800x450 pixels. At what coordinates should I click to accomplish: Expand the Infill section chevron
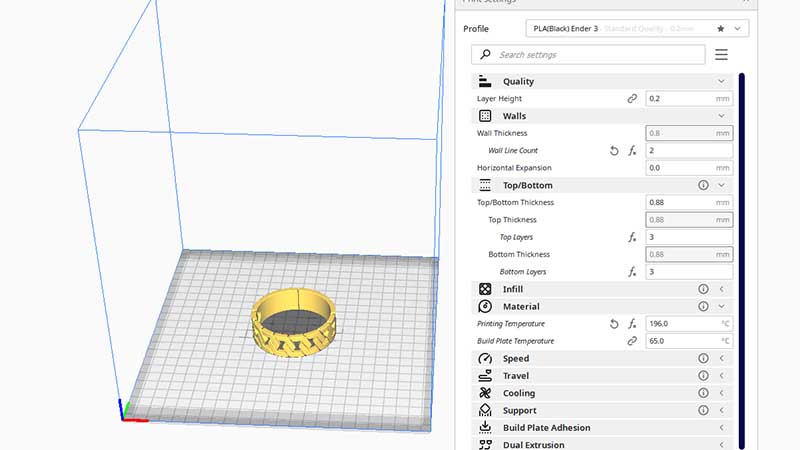[x=721, y=289]
